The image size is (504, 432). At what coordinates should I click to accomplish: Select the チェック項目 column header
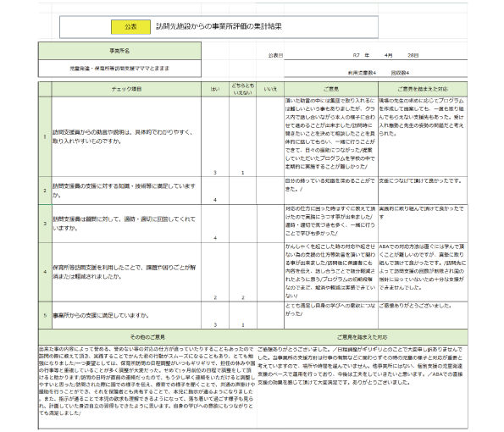pos(126,89)
